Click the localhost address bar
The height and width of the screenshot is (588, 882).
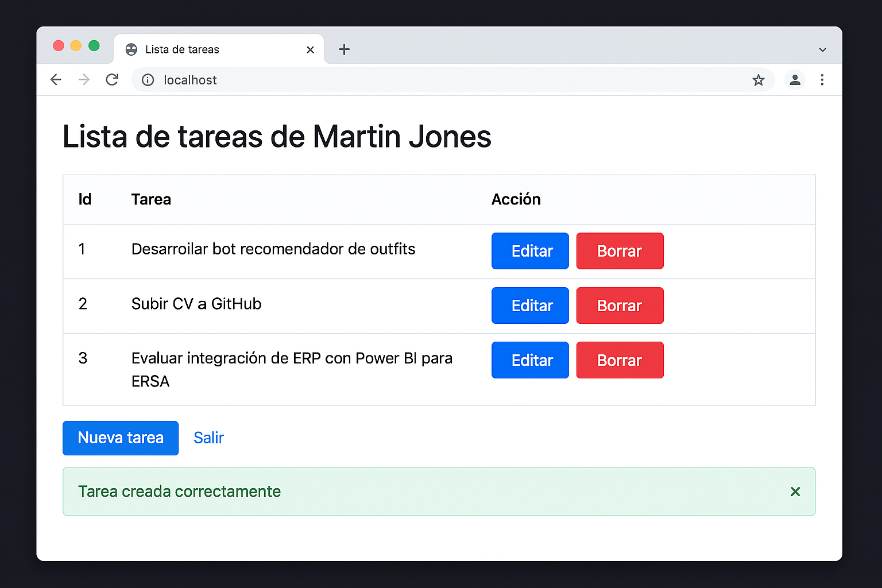tap(452, 80)
